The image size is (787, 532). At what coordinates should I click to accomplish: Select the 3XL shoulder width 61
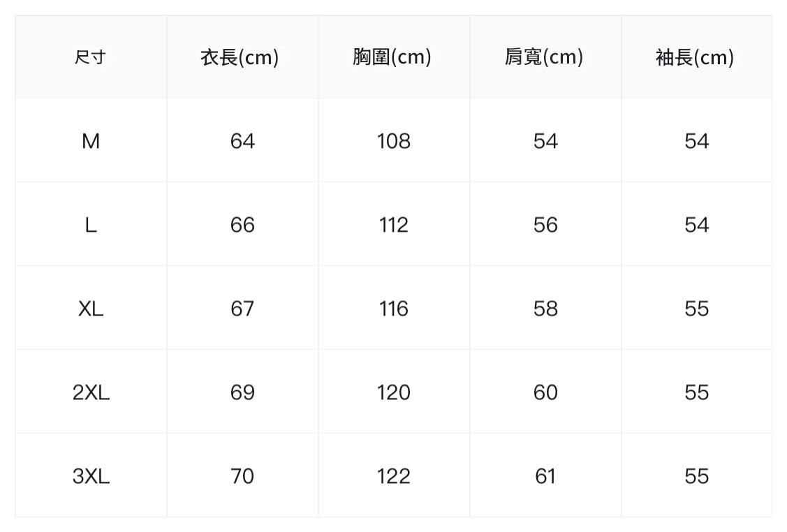click(545, 476)
